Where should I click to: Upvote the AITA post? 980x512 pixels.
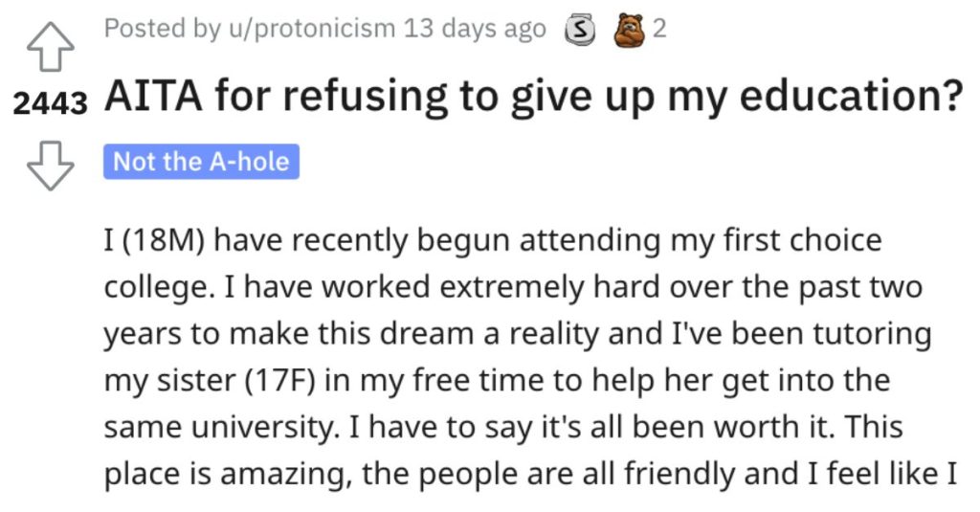(50, 47)
